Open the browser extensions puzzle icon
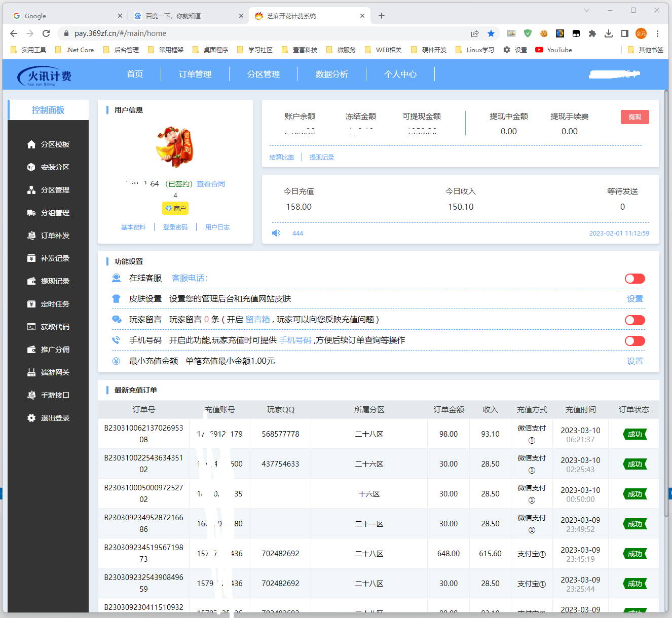The height and width of the screenshot is (618, 672). (592, 33)
